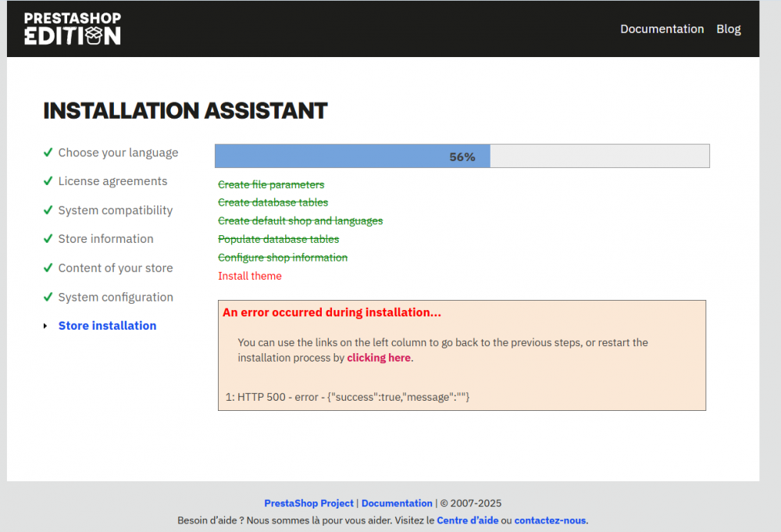The height and width of the screenshot is (532, 781).
Task: Open Documentation from the footer
Action: point(397,503)
